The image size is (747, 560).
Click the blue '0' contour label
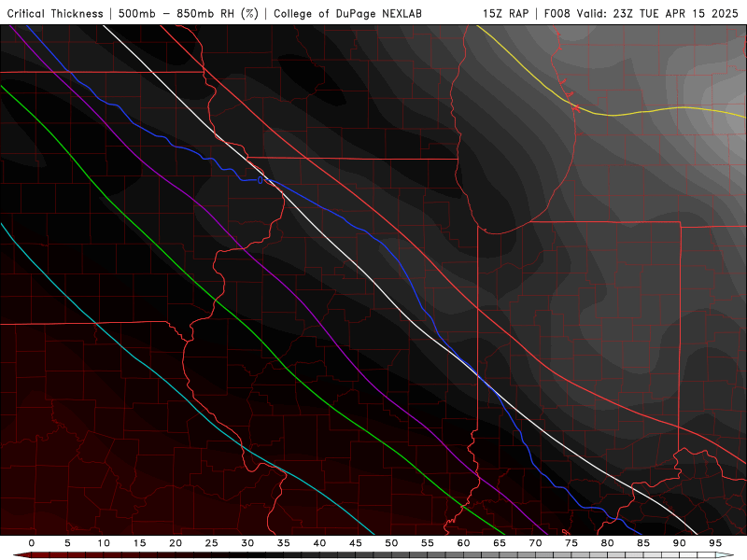pyautogui.click(x=261, y=180)
